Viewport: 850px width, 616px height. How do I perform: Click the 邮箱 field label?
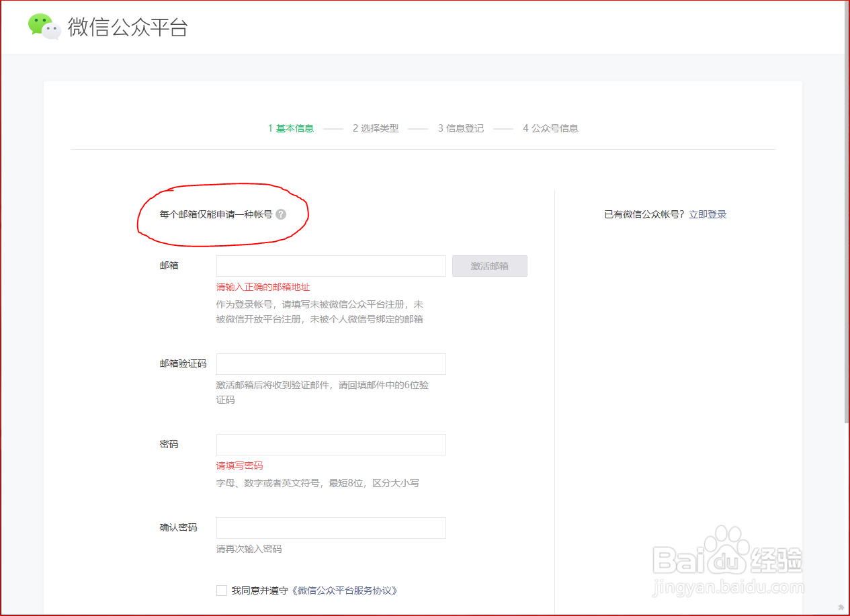click(169, 265)
